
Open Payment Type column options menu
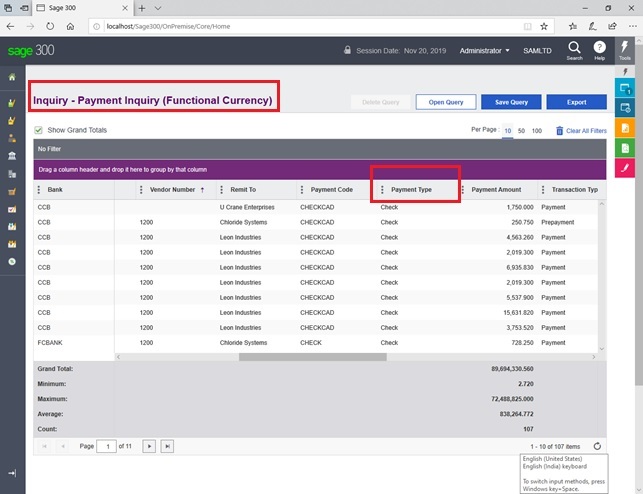click(x=382, y=189)
